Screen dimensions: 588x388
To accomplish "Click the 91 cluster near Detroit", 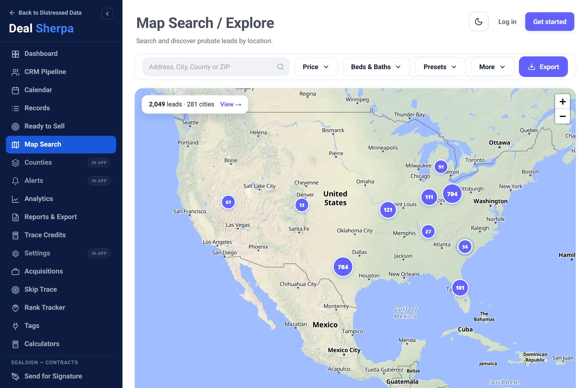I will click(441, 167).
